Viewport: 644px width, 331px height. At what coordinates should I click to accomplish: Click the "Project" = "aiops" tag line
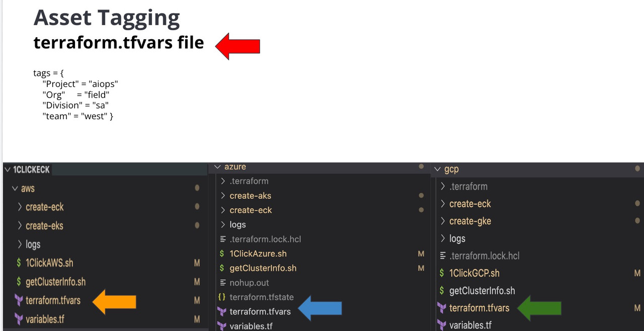pos(80,84)
